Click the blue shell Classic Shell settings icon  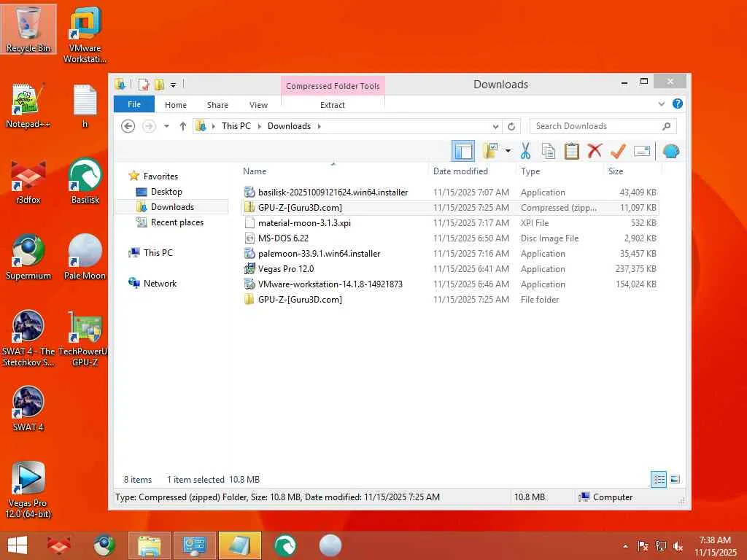671,152
